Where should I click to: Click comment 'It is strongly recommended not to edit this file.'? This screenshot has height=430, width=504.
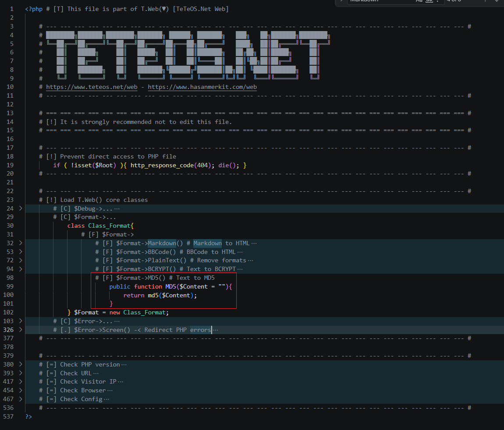pyautogui.click(x=146, y=122)
